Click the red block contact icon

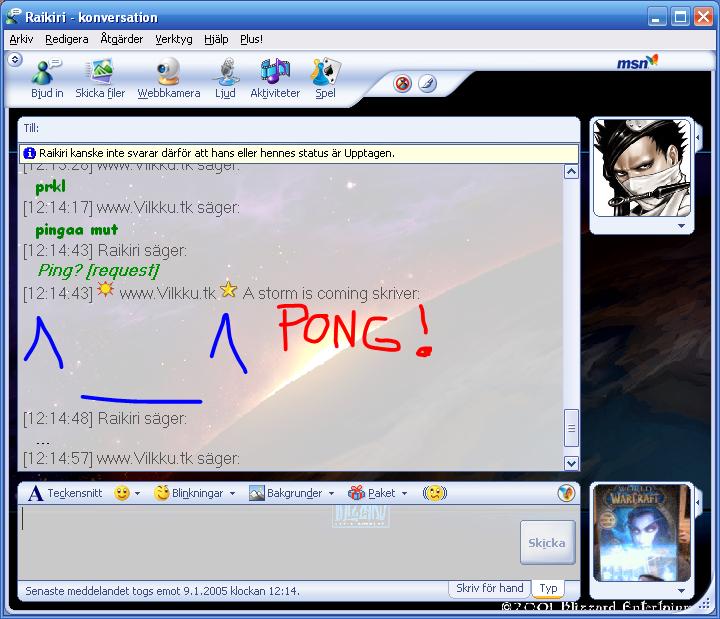[x=403, y=84]
